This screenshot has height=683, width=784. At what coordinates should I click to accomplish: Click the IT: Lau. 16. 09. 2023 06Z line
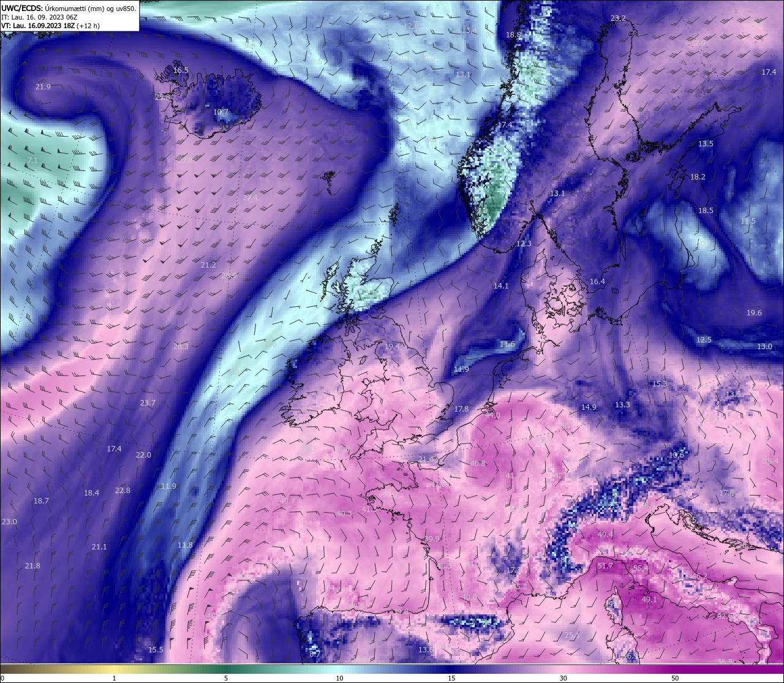[39, 17]
